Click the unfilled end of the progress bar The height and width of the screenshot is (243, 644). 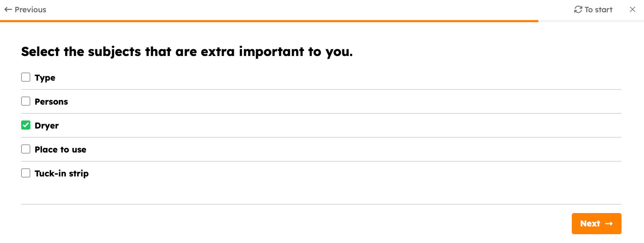click(591, 21)
